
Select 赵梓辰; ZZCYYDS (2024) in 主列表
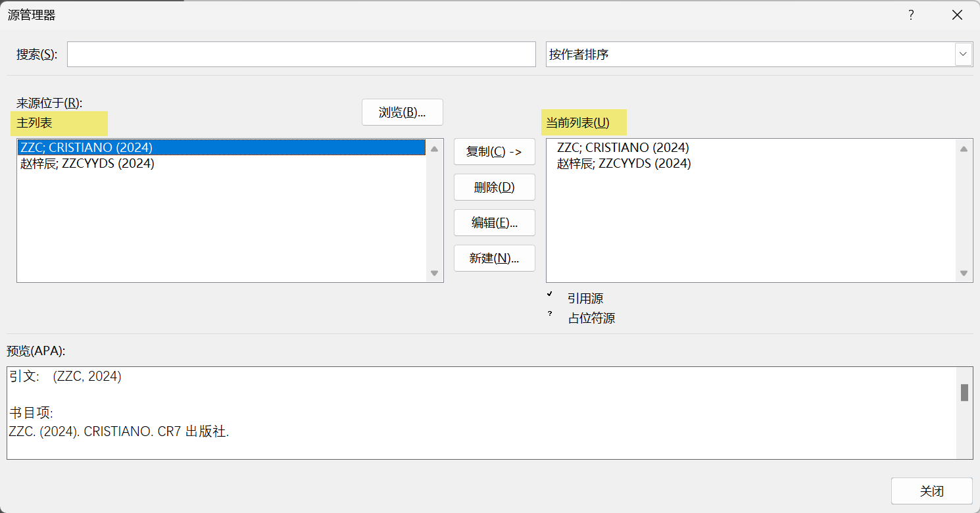pos(222,164)
